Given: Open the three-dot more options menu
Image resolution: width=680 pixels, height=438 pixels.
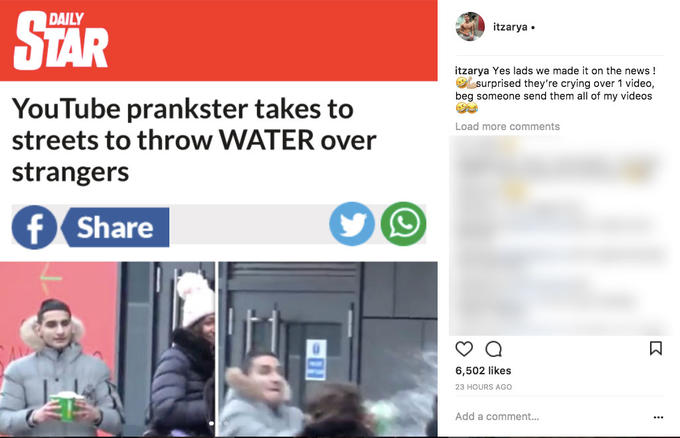Looking at the screenshot, I should coord(658,417).
